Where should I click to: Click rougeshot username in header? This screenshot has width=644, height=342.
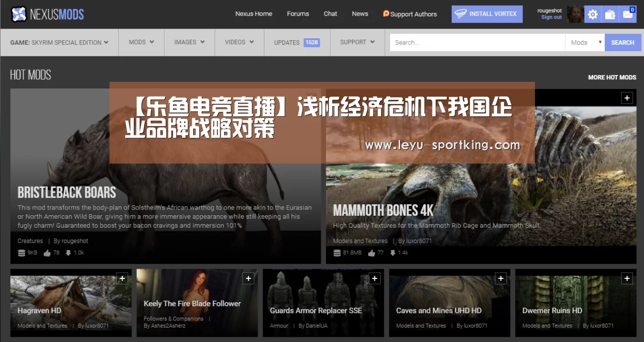549,11
